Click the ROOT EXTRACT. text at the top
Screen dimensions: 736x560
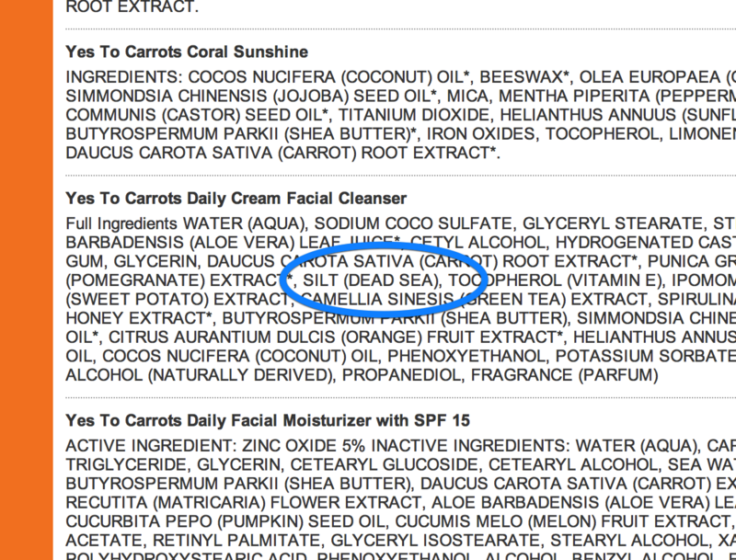coord(132,6)
